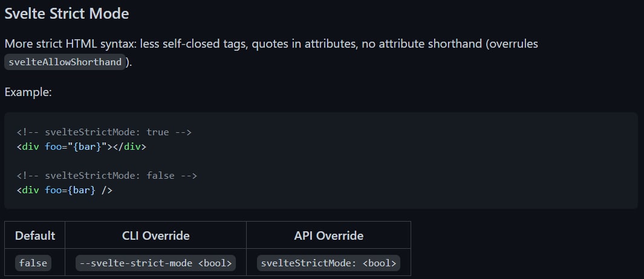Click the word overrules in the description

click(513, 44)
